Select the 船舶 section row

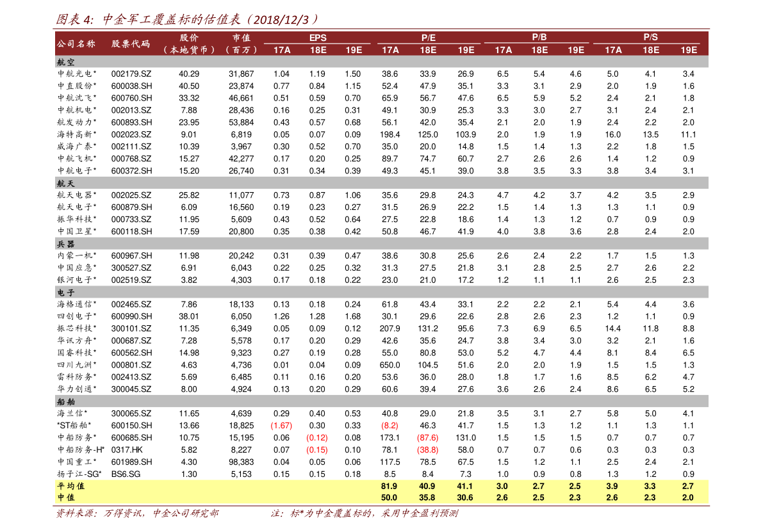(381, 401)
